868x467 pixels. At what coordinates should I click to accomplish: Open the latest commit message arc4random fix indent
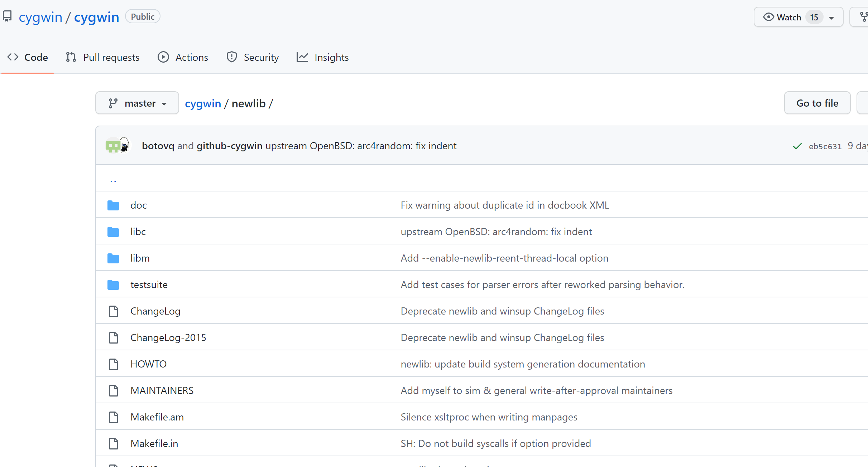point(361,146)
